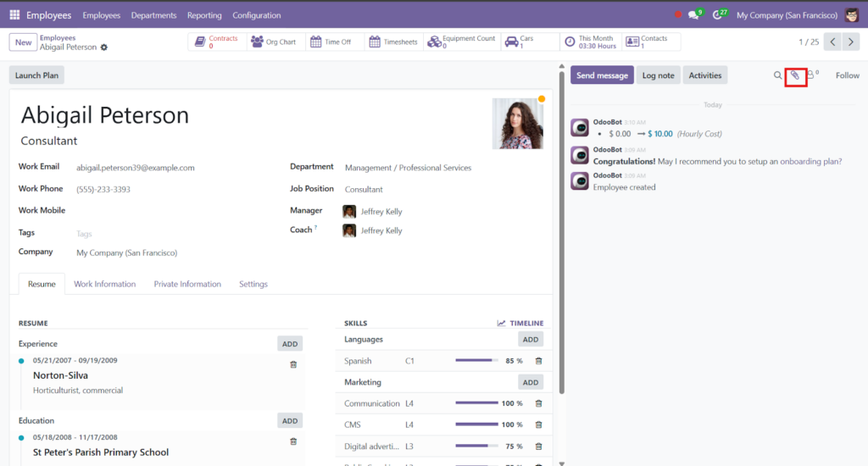This screenshot has width=868, height=466.
Task: Switch to the Private Information tab
Action: 187,284
